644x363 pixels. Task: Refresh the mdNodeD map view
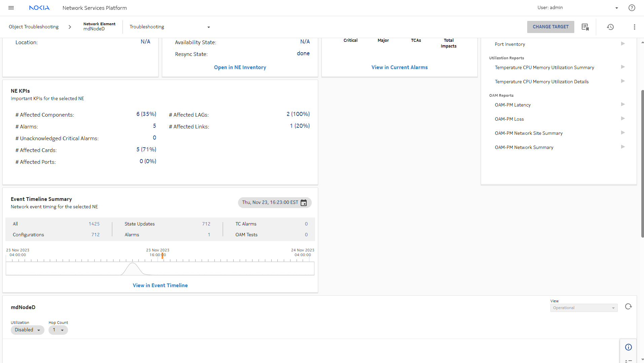628,307
